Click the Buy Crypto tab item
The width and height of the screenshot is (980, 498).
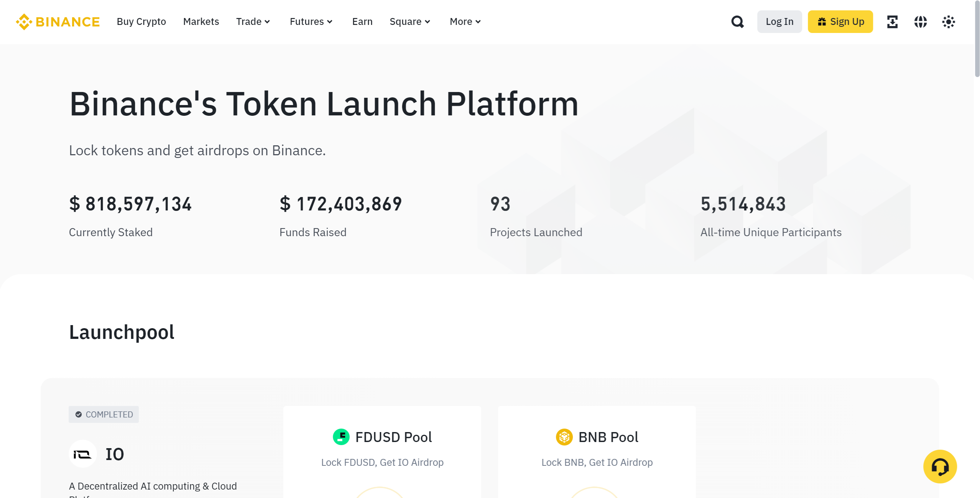tap(141, 21)
